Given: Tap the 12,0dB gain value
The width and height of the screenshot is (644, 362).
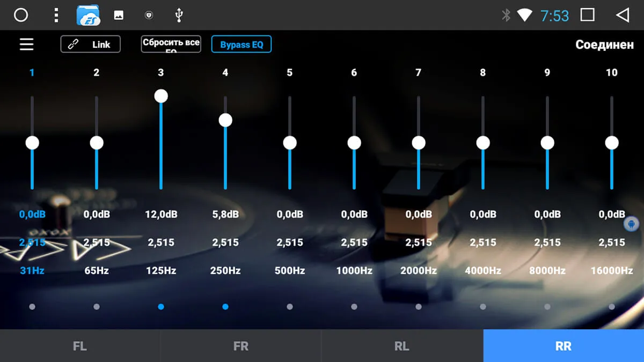Looking at the screenshot, I should click(x=161, y=215).
